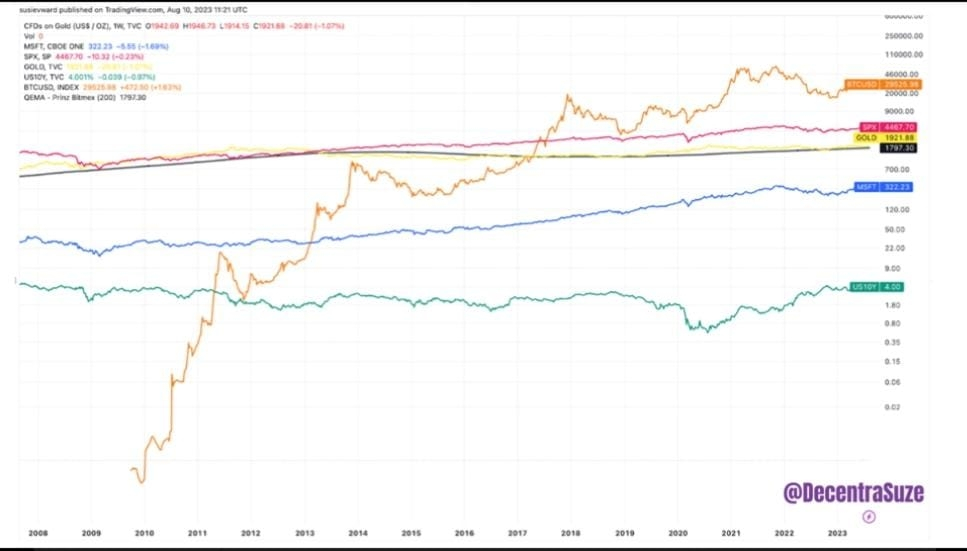Select the blue MSFT 322.23 price tag

tap(883, 187)
